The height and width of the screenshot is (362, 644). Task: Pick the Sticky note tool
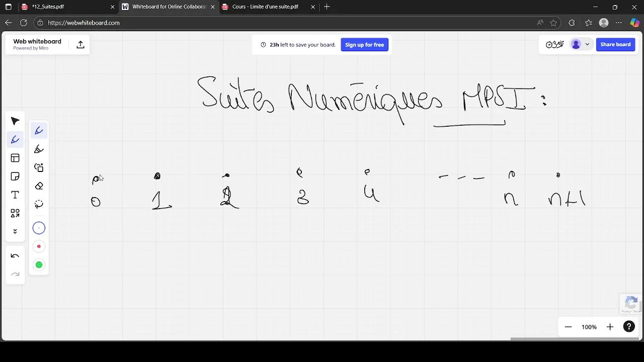pos(15,176)
